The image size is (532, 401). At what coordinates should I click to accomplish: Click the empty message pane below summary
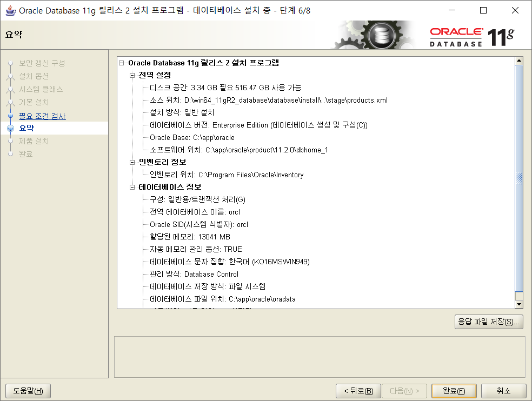(x=320, y=357)
